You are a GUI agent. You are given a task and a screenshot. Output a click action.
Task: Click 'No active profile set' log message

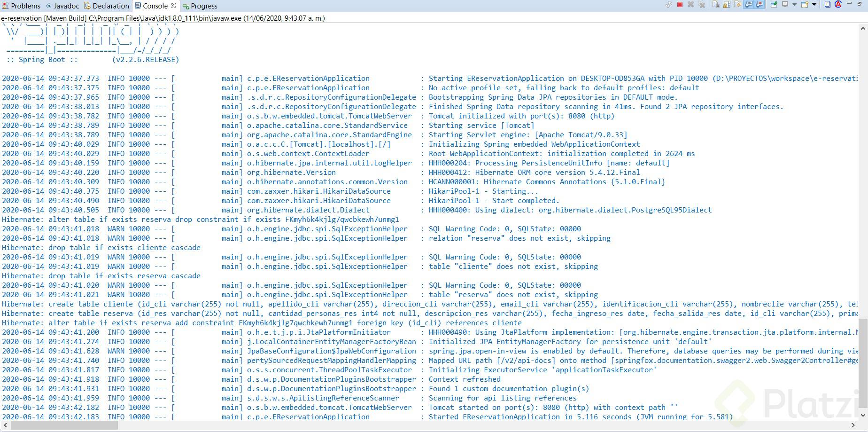pos(564,88)
